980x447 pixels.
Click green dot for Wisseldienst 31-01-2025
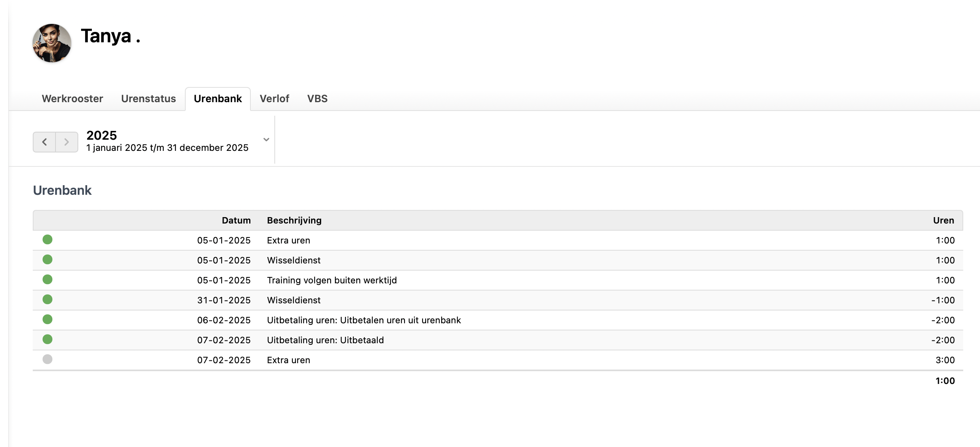48,299
